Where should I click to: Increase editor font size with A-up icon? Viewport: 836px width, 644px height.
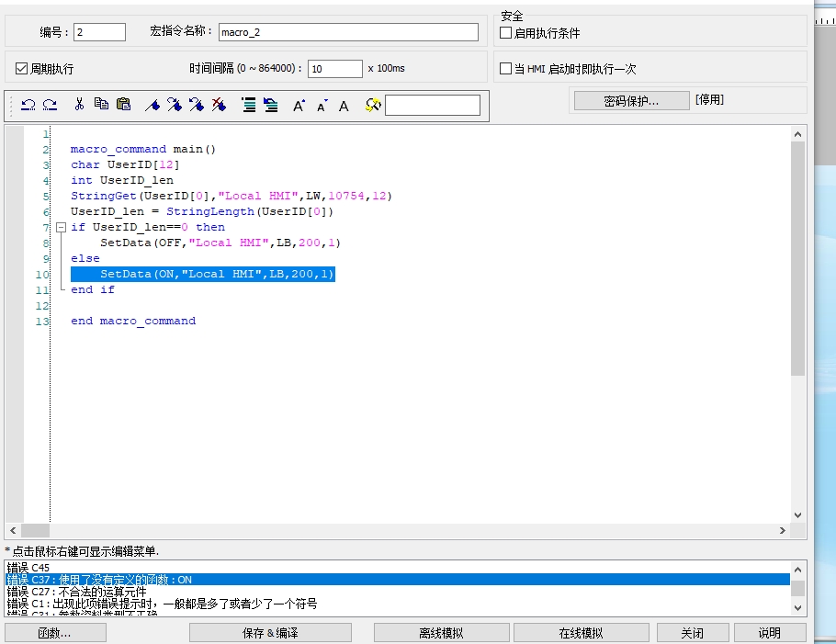pyautogui.click(x=299, y=106)
